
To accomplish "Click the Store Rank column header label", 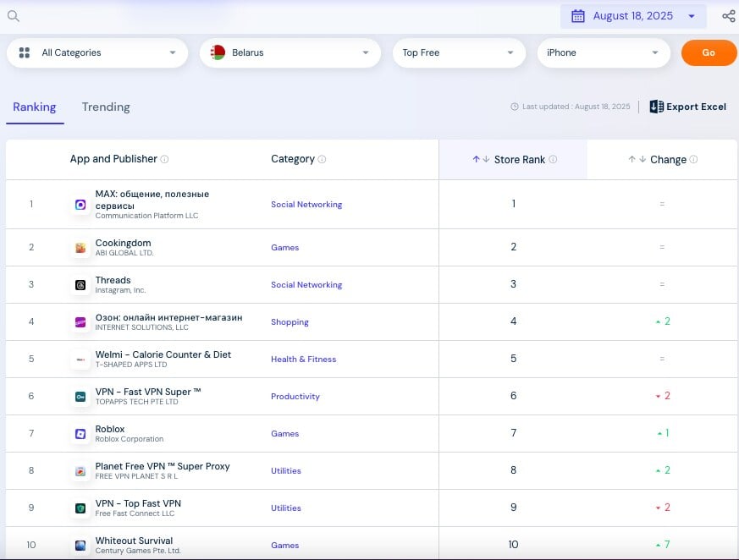I will click(520, 160).
